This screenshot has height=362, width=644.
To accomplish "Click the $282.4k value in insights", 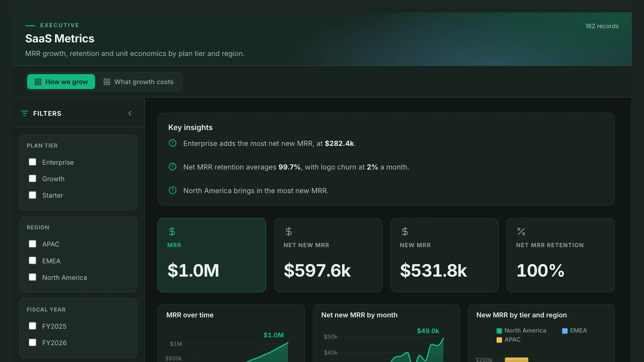I will click(339, 143).
